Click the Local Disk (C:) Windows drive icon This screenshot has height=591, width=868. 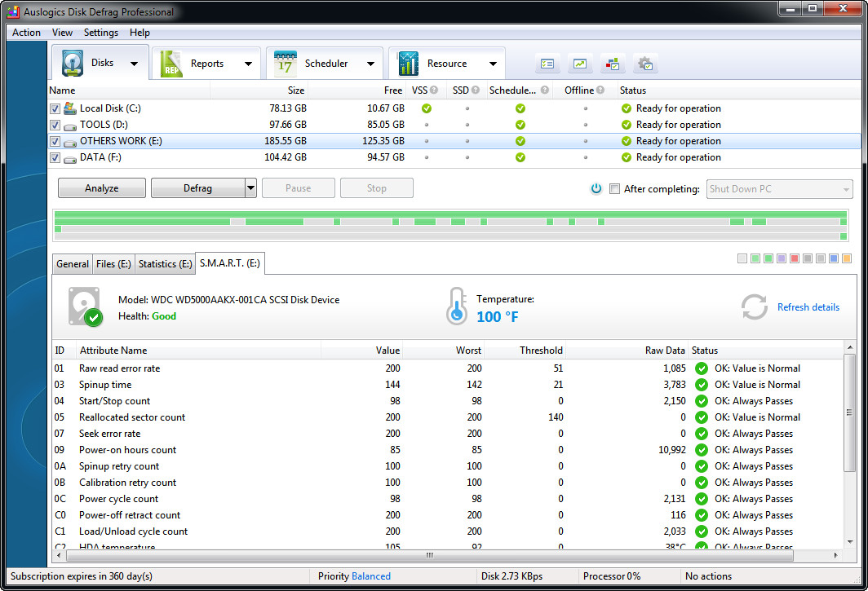coord(70,108)
